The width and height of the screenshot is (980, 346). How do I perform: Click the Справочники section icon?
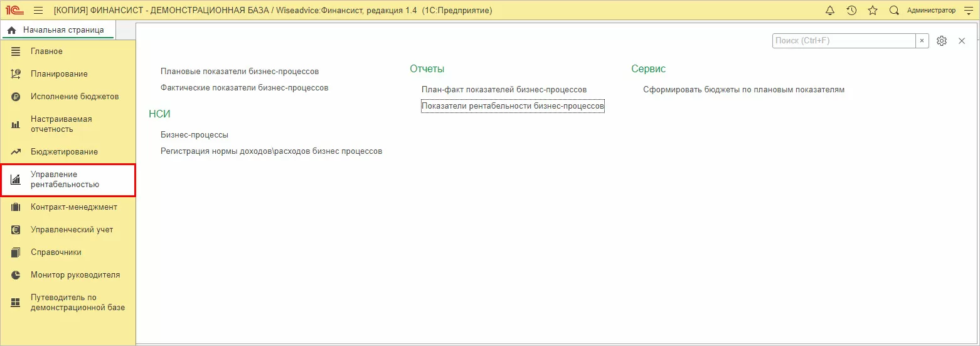(x=16, y=252)
